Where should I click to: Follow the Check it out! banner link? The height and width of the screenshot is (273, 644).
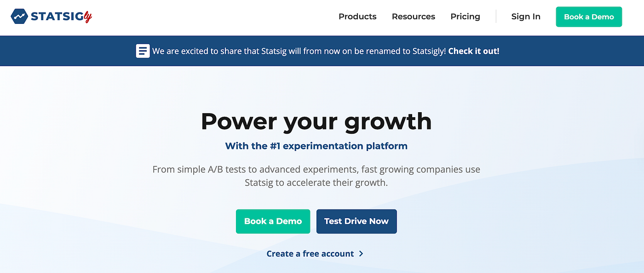coord(474,51)
